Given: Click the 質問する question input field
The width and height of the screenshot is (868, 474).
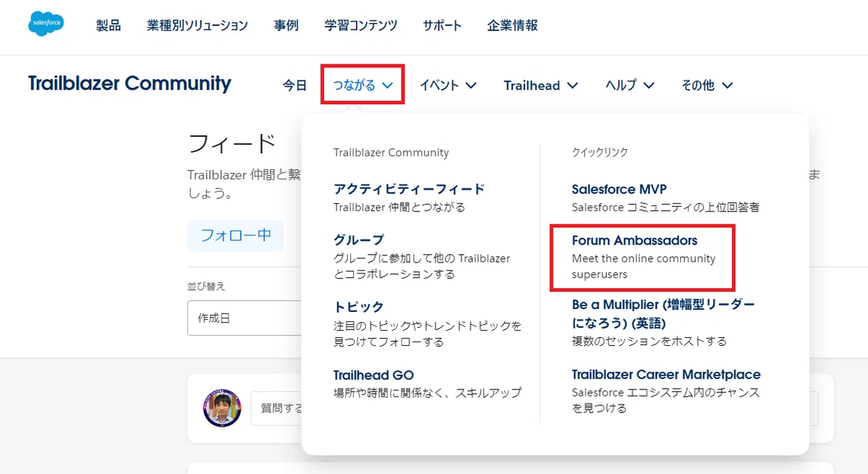Looking at the screenshot, I should coord(277,408).
